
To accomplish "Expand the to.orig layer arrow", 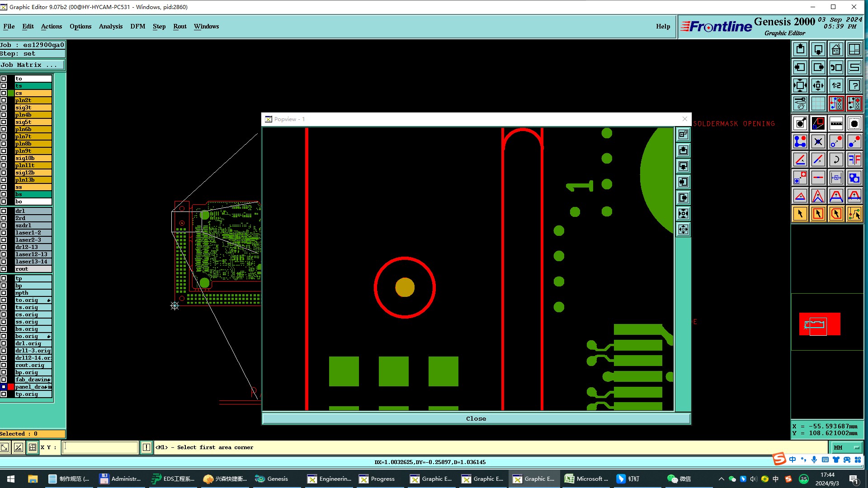I will (x=48, y=300).
